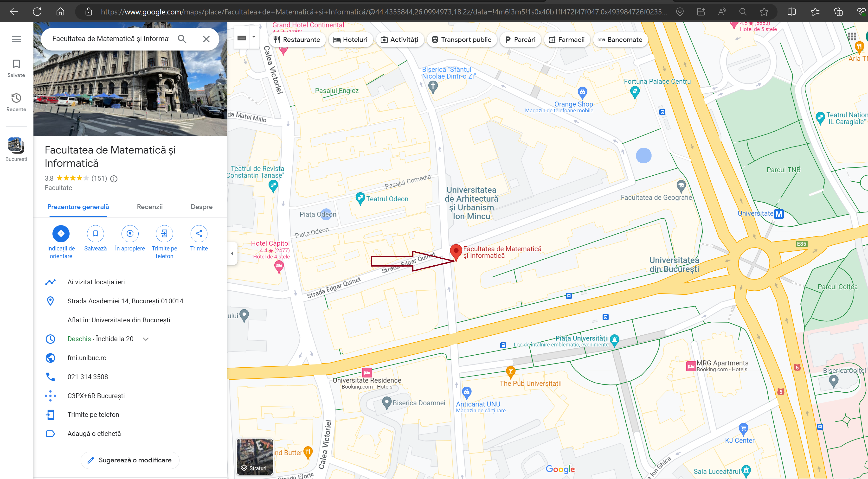Switch to Despre tab
Image resolution: width=868 pixels, height=479 pixels.
(x=201, y=207)
